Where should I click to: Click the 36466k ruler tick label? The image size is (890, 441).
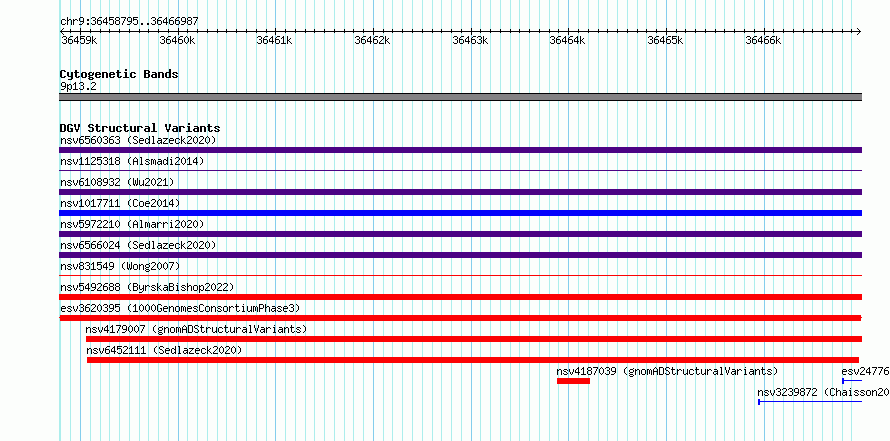(x=763, y=40)
